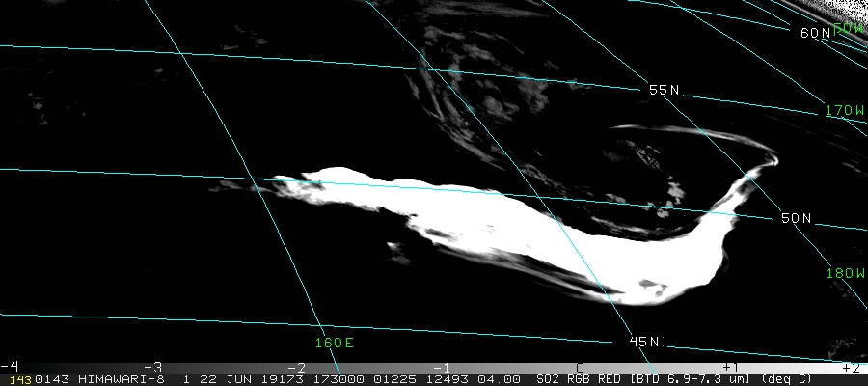Click the 180W longitude label

(845, 273)
